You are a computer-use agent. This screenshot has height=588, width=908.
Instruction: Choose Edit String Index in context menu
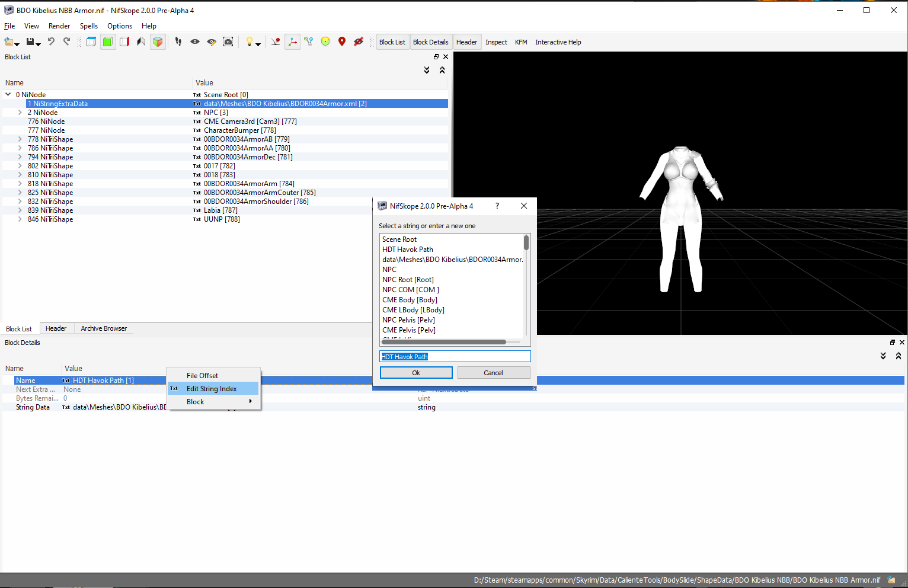click(x=213, y=389)
